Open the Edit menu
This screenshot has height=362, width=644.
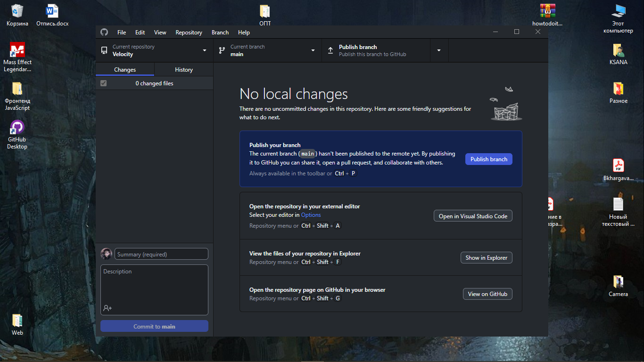[140, 33]
